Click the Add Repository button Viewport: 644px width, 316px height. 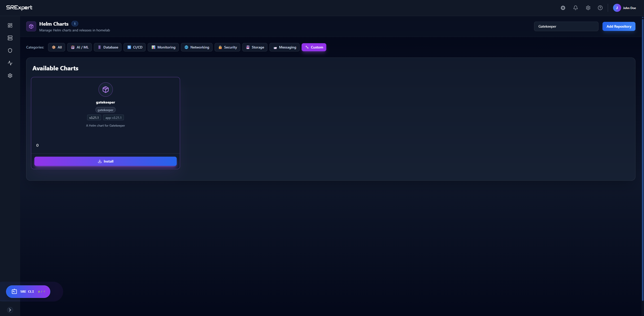click(619, 26)
